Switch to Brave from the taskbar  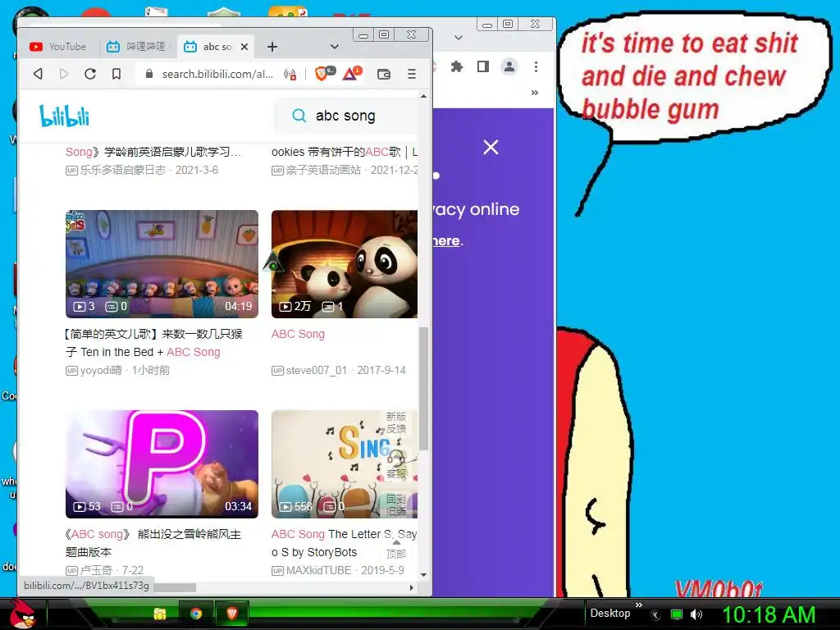click(x=232, y=614)
